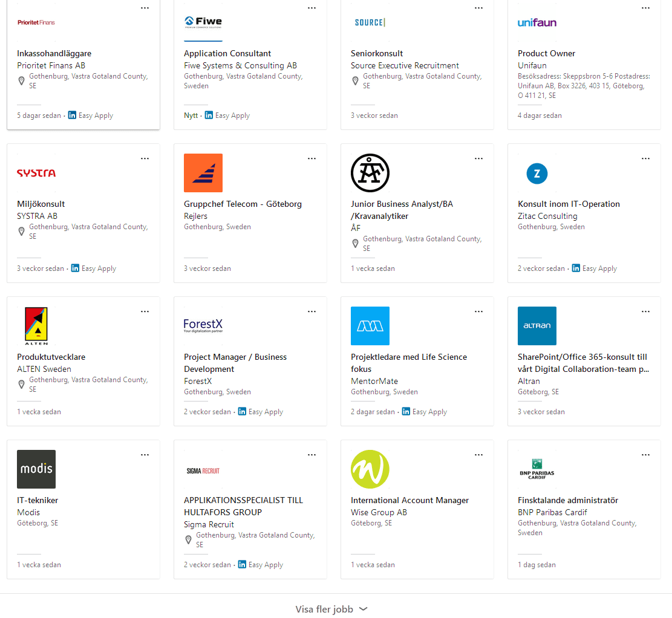Click the BNP Paribas Cardif logo
The image size is (672, 618).
coord(537,469)
